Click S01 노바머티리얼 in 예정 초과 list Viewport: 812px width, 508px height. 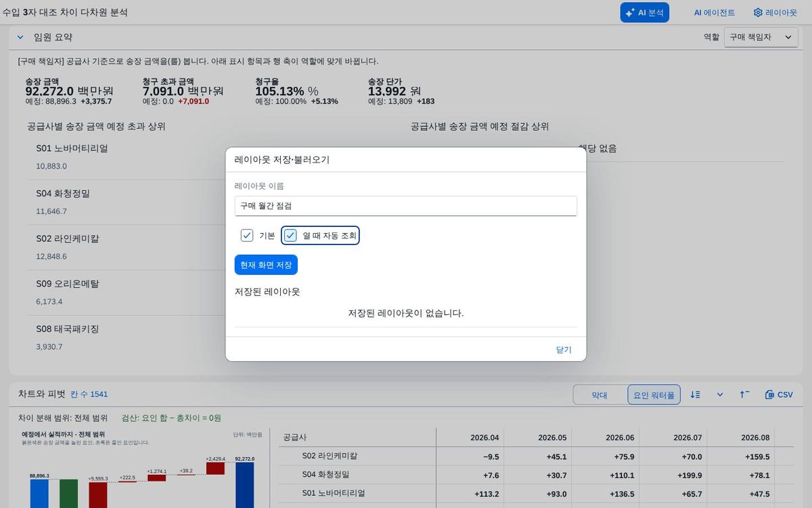(x=72, y=148)
